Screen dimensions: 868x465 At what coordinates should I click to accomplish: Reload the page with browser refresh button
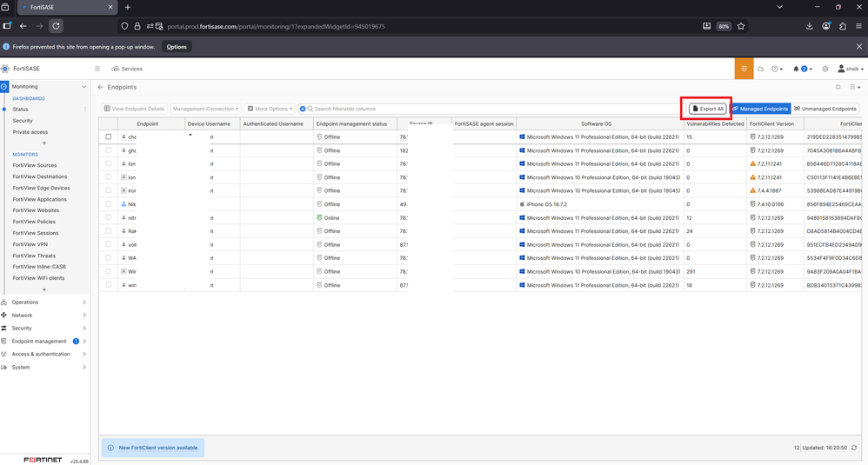[x=57, y=26]
